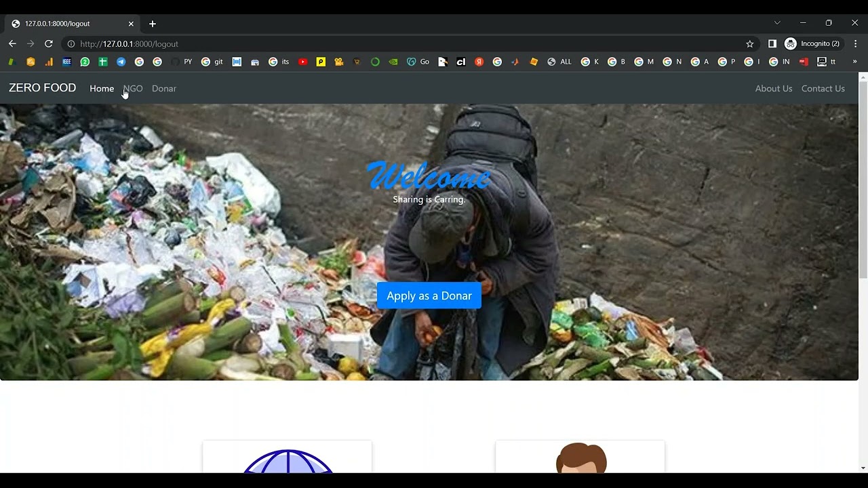868x488 pixels.
Task: Open the GitHub PY bookmark
Action: [x=182, y=62]
